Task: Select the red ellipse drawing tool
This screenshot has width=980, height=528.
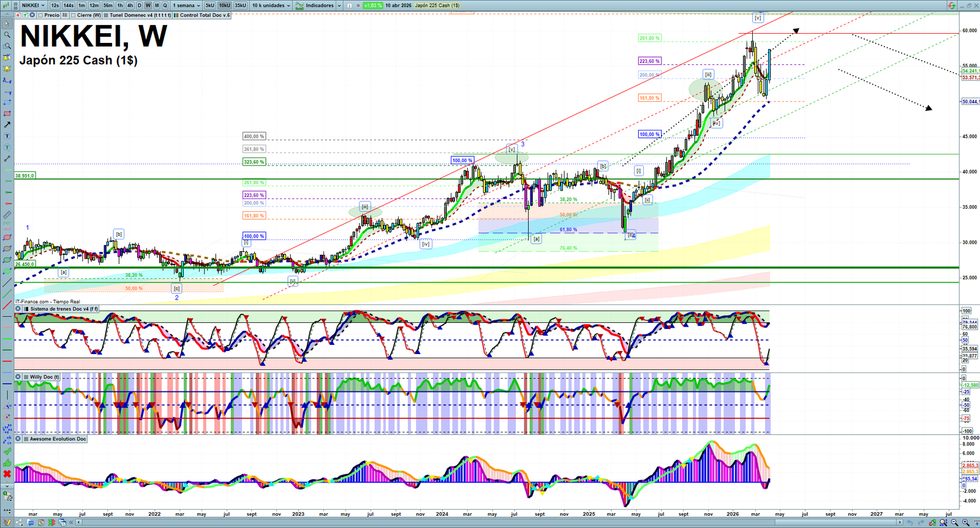Action: (7, 238)
